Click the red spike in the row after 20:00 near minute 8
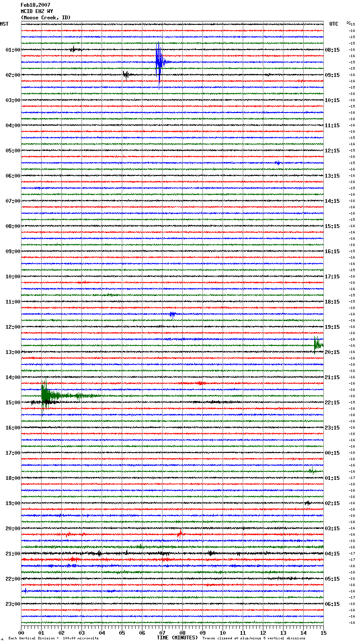 [180, 534]
